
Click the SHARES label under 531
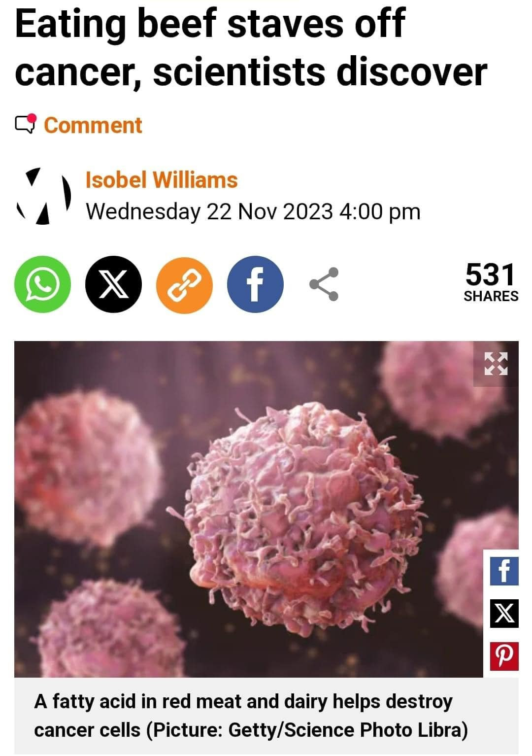tap(491, 296)
